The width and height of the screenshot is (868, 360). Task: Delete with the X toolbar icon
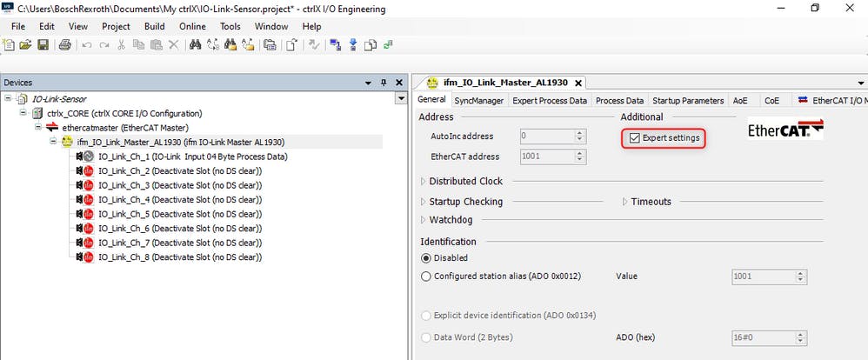173,45
